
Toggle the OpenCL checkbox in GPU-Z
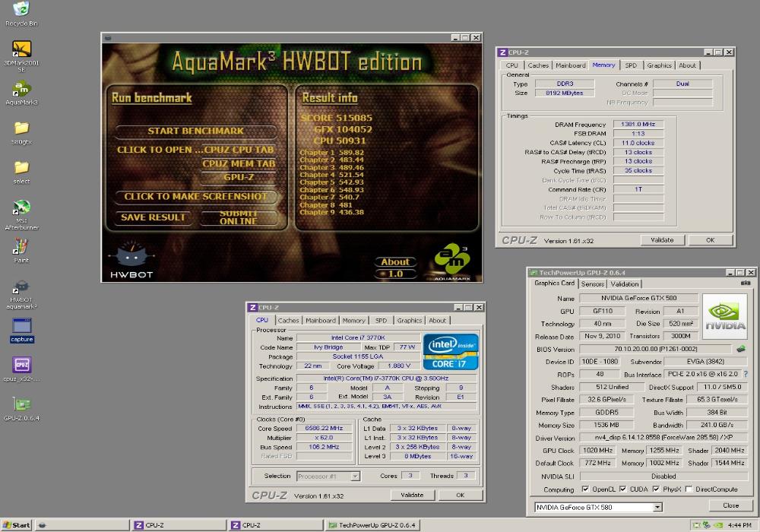[585, 489]
